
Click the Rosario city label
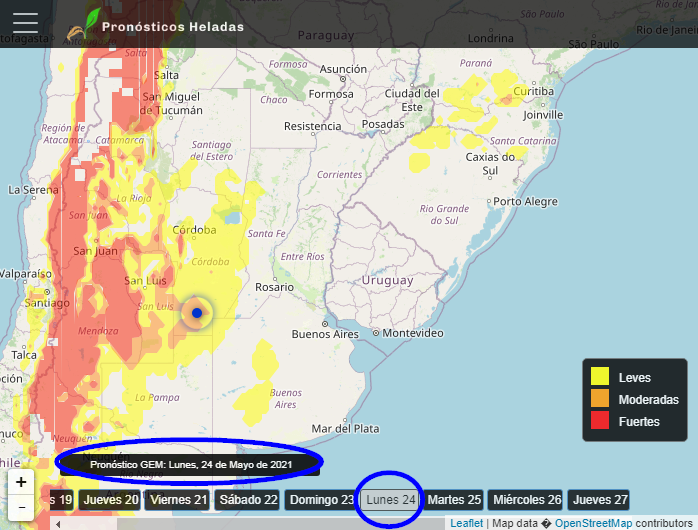tap(274, 287)
